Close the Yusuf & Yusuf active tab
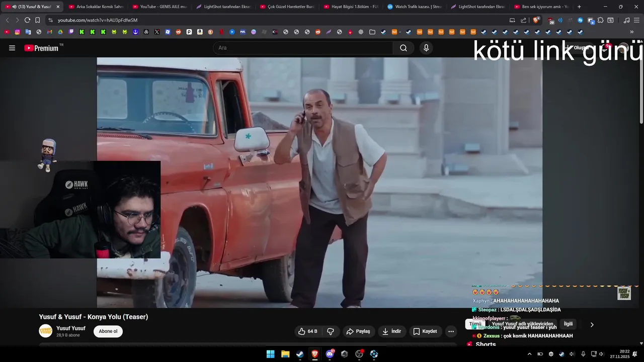Image resolution: width=644 pixels, height=362 pixels. click(58, 7)
